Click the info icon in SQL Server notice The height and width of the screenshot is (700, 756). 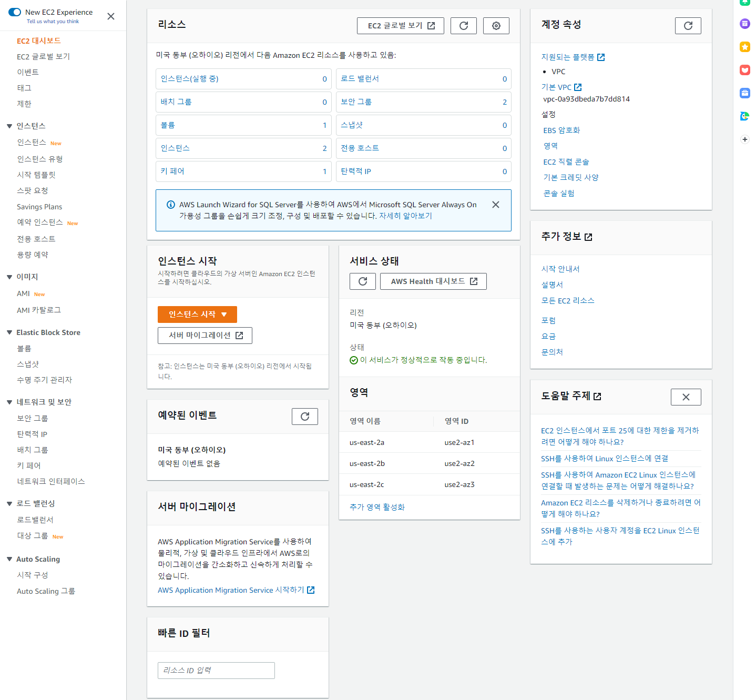click(171, 205)
